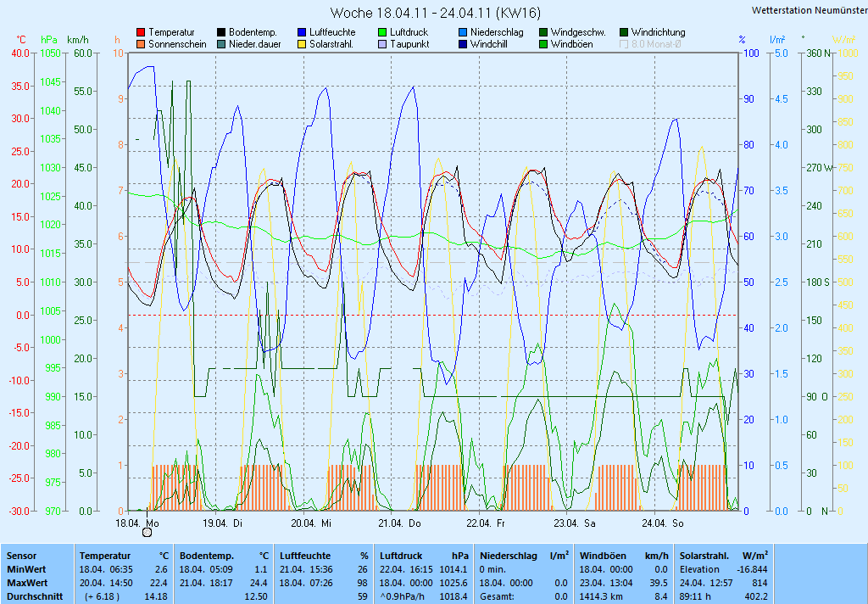Select the 23.04. Sa date label
Image resolution: width=868 pixels, height=604 pixels.
pyautogui.click(x=577, y=523)
